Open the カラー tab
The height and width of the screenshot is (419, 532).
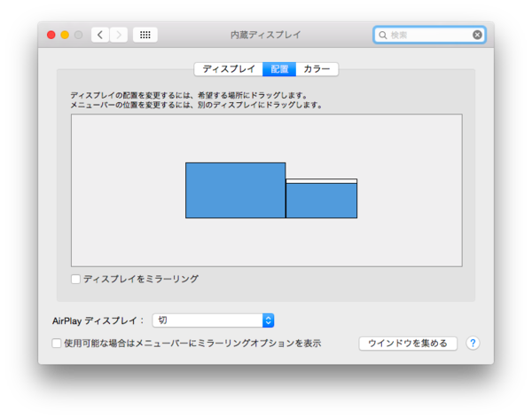317,69
